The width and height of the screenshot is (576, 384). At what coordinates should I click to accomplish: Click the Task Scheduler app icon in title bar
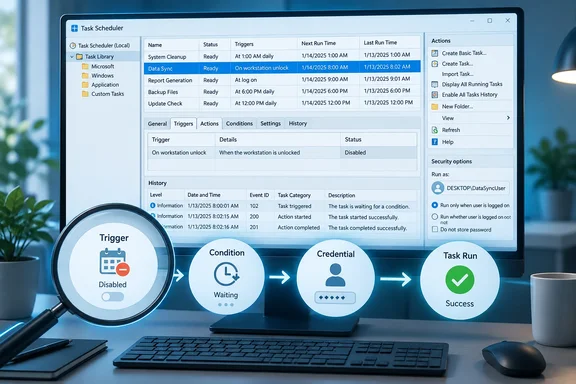pyautogui.click(x=74, y=28)
